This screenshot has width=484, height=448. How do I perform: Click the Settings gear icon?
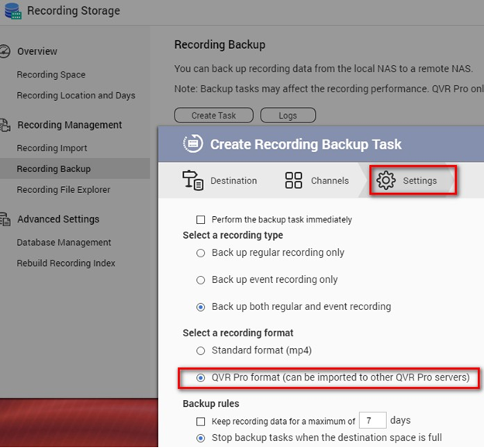(385, 180)
